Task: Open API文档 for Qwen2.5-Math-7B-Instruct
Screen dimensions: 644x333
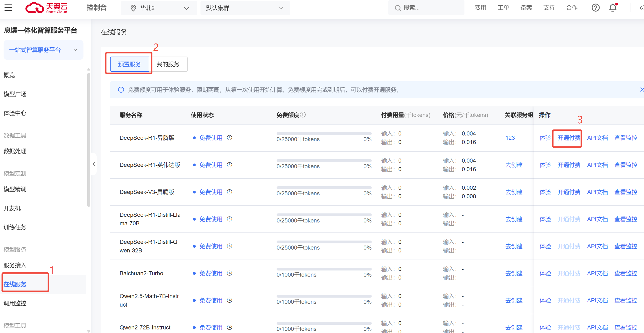Action: tap(597, 300)
